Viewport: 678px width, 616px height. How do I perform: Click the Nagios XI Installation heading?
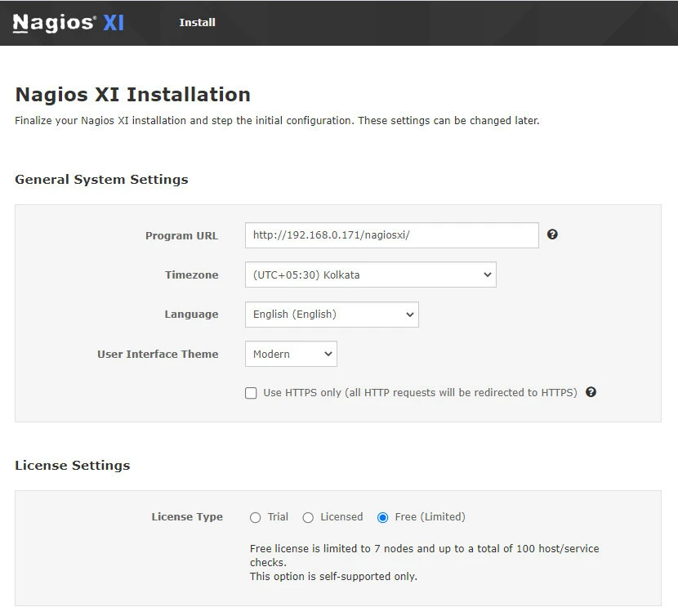coord(132,94)
